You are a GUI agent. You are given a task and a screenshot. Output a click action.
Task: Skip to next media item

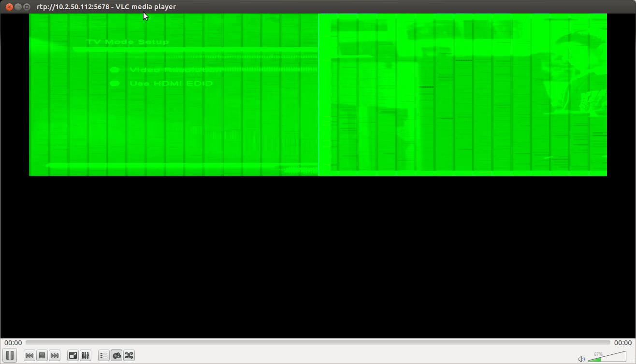55,356
